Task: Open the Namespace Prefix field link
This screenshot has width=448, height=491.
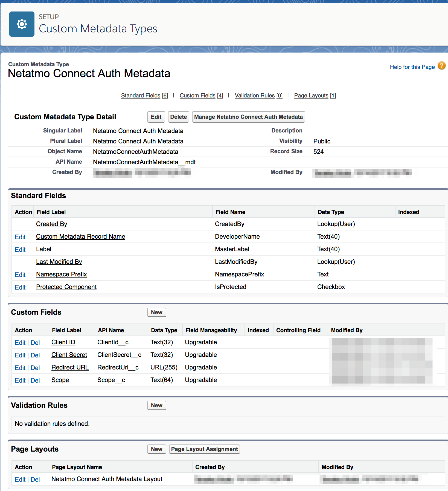Action: (x=62, y=274)
